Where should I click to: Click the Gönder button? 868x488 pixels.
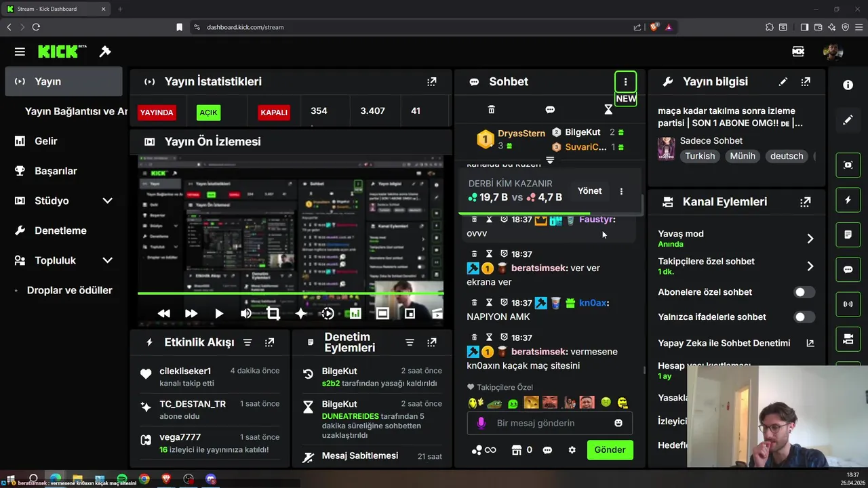610,450
